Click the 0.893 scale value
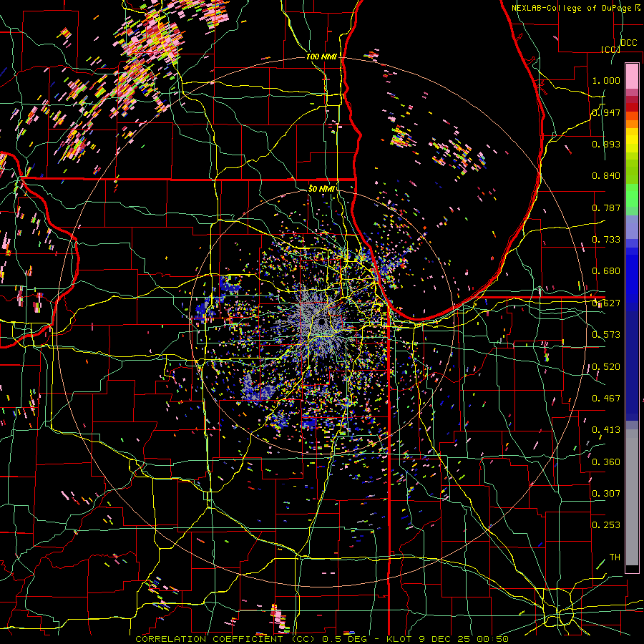 [606, 144]
